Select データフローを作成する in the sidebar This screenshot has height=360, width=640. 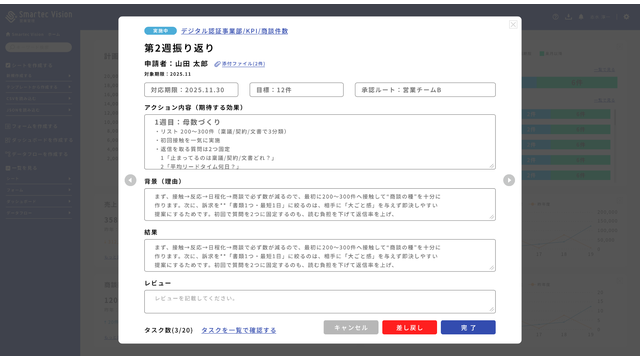37,154
